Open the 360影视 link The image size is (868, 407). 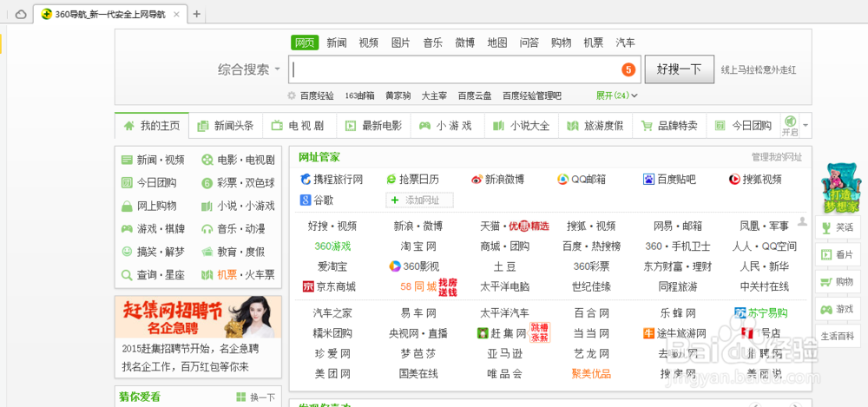coord(414,266)
